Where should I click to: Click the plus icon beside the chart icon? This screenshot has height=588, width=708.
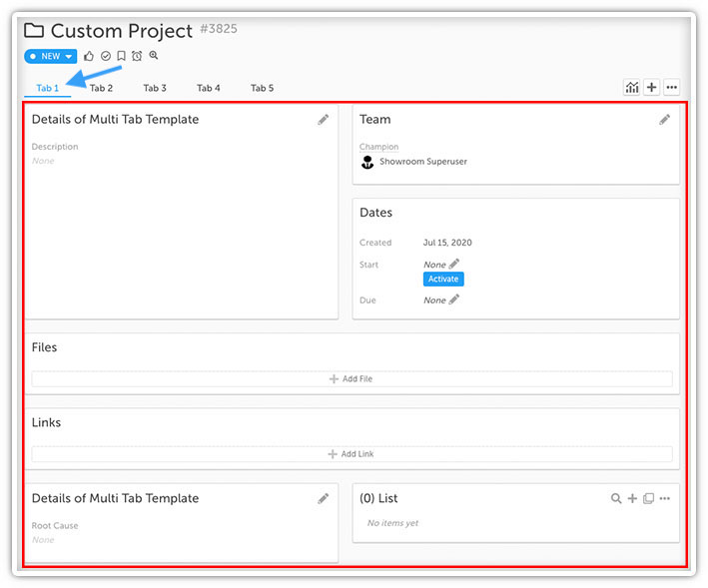651,88
